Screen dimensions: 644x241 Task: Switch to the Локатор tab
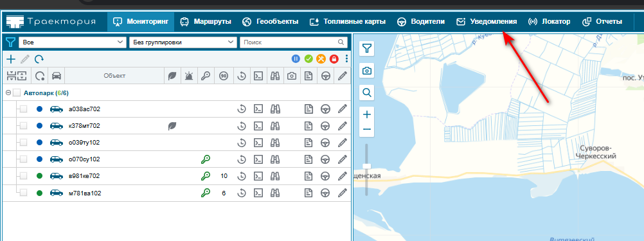coord(549,22)
